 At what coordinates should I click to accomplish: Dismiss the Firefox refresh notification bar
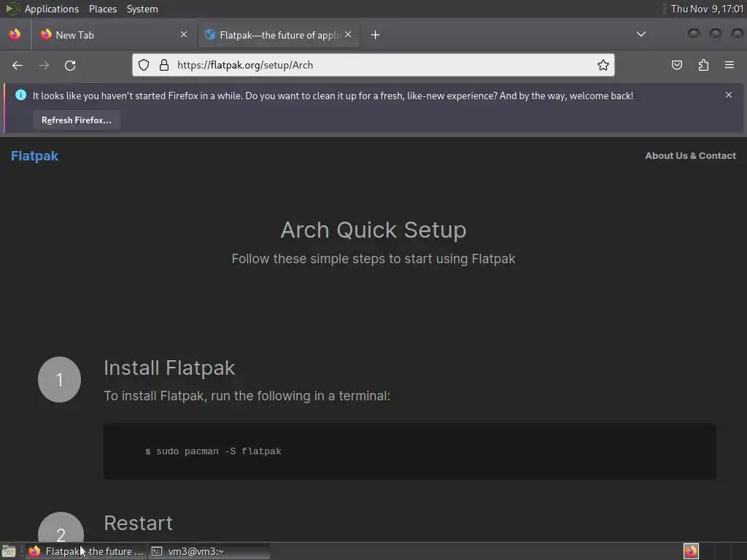tap(729, 96)
